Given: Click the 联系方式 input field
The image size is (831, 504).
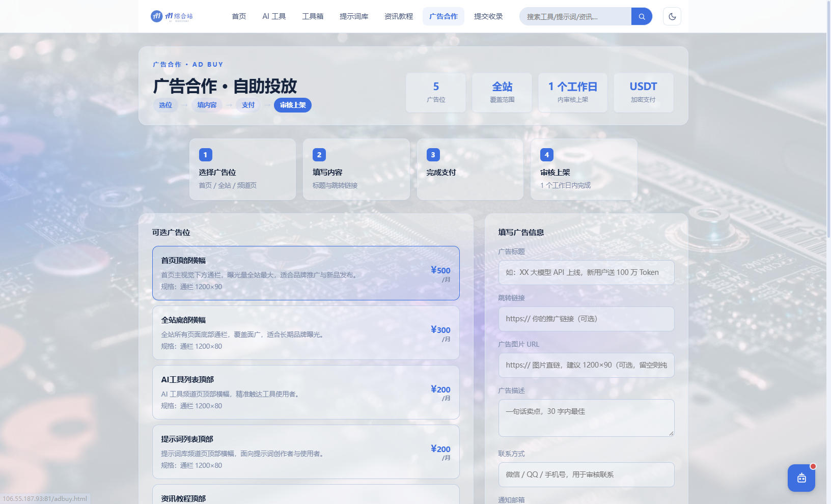Looking at the screenshot, I should (x=587, y=474).
